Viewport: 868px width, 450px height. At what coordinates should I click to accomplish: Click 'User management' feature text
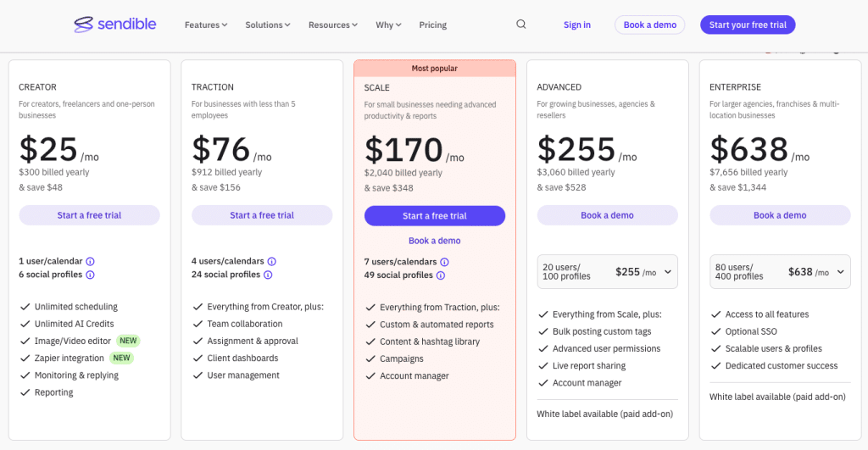tap(243, 375)
